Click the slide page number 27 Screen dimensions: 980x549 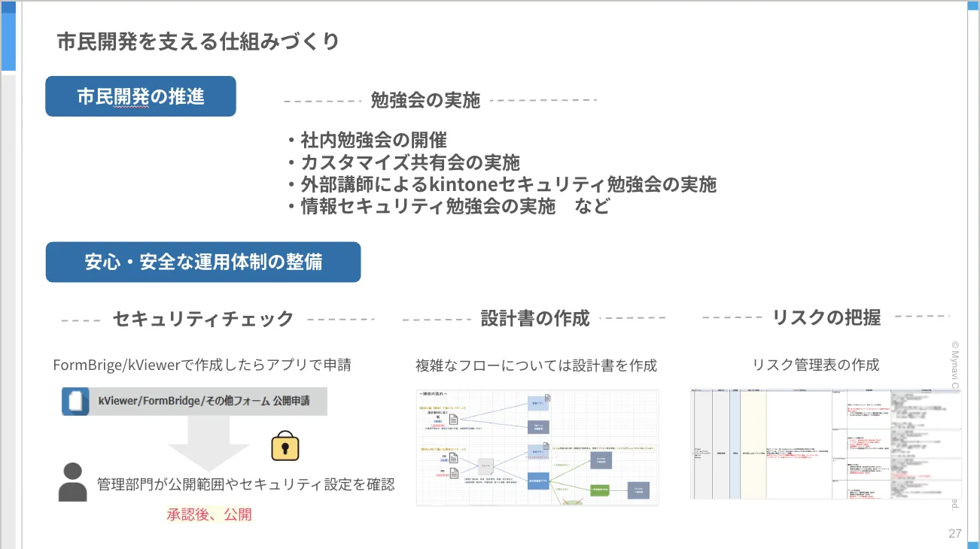[954, 533]
